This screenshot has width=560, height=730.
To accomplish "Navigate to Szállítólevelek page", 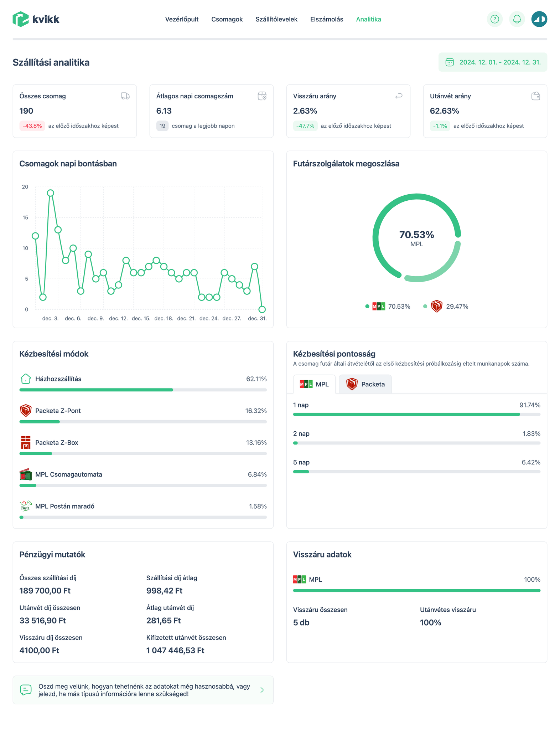I will [276, 19].
